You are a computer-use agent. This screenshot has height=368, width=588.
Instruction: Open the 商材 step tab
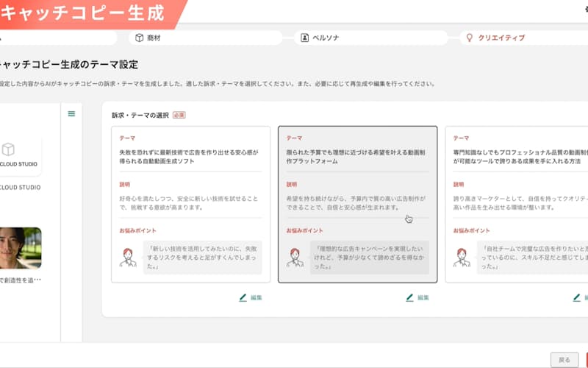pos(206,38)
